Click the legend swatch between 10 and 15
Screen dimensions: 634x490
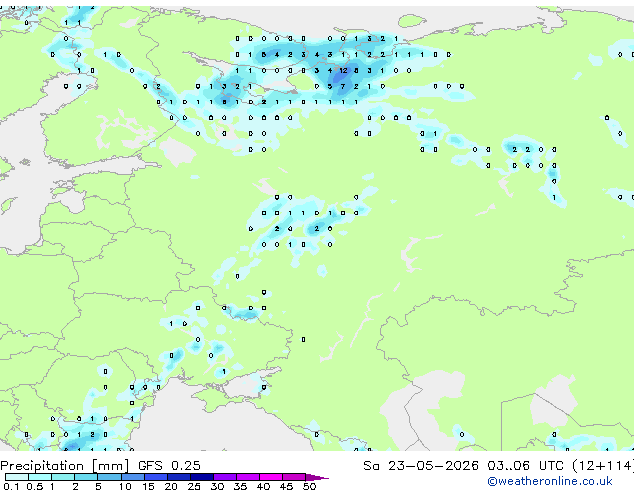(x=133, y=477)
